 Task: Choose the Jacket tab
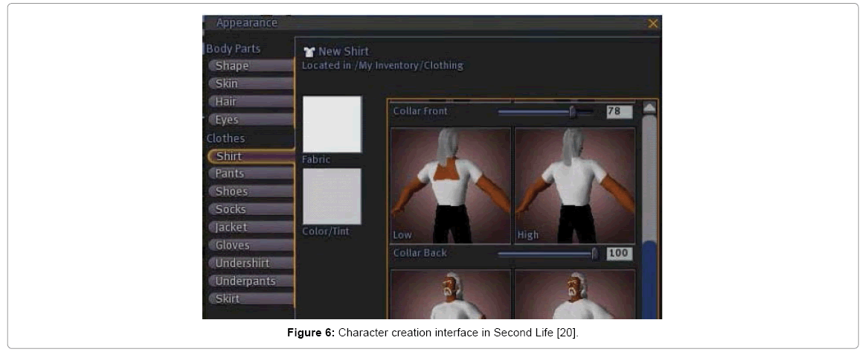click(x=250, y=227)
